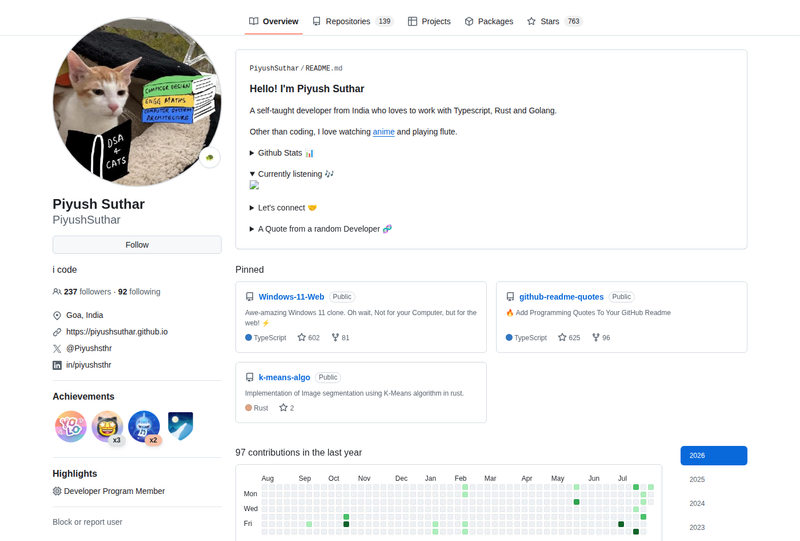Click the TypeScript language dot on github-readme-quotes

click(x=509, y=338)
